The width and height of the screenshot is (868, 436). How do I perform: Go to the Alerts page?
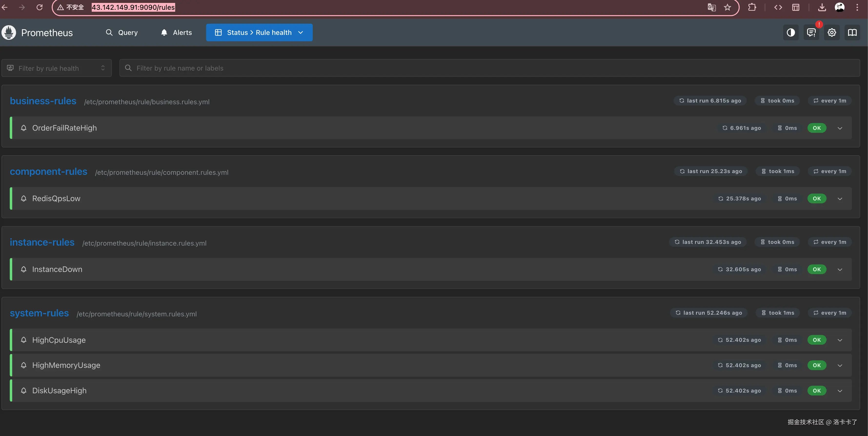[176, 33]
